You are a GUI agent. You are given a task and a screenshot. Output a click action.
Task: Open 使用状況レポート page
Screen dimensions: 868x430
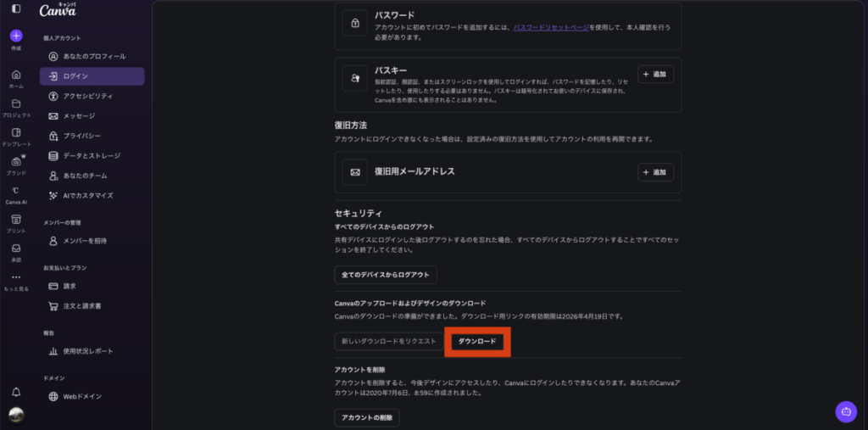click(92, 351)
